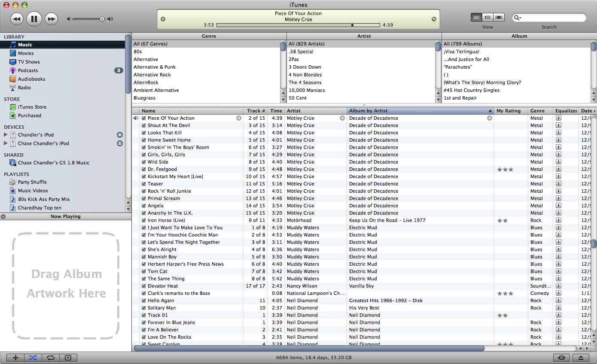
Task: Toggle the Now Playing panel disclosure
Action: 3,216
